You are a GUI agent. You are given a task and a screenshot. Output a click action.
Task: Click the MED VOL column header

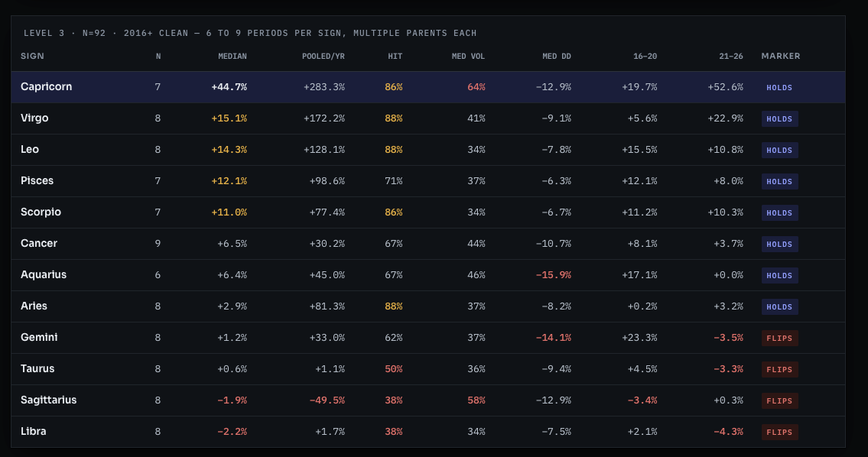(x=468, y=56)
